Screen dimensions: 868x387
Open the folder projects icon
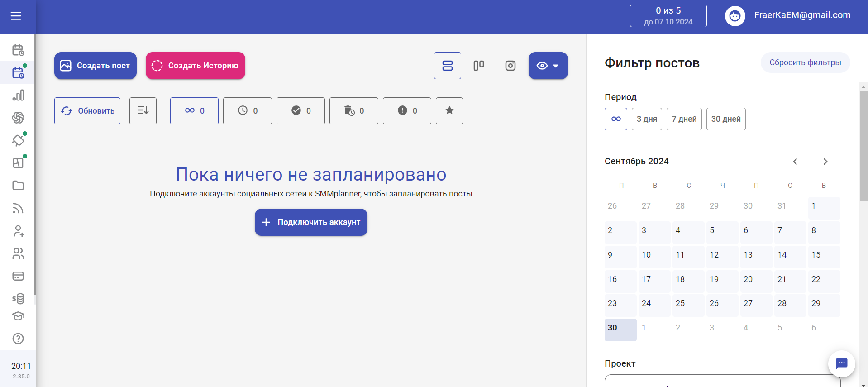point(18,186)
